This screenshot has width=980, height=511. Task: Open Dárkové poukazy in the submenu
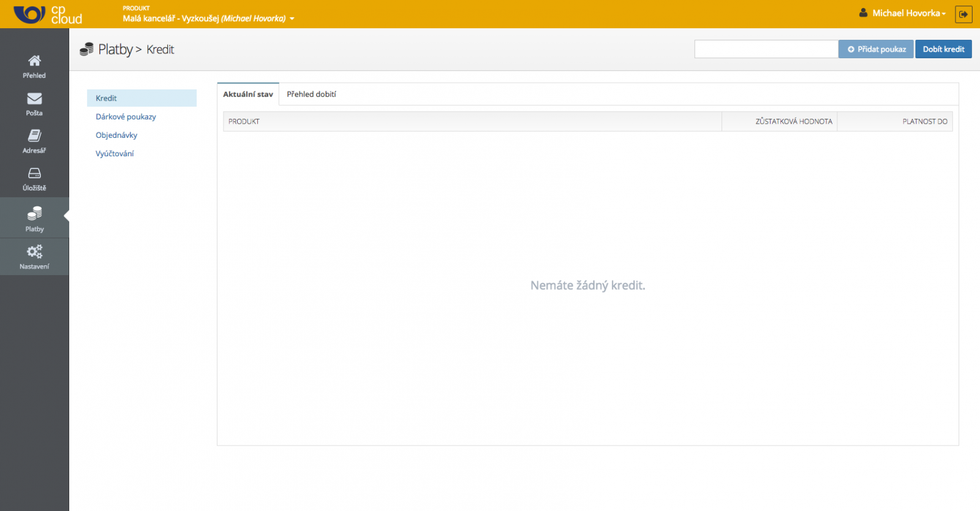point(126,116)
